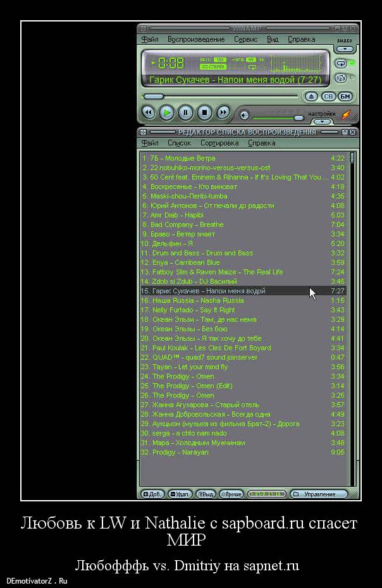Screen dimensions: 382x588
Task: Click the playlist time info display
Action: tap(267, 494)
